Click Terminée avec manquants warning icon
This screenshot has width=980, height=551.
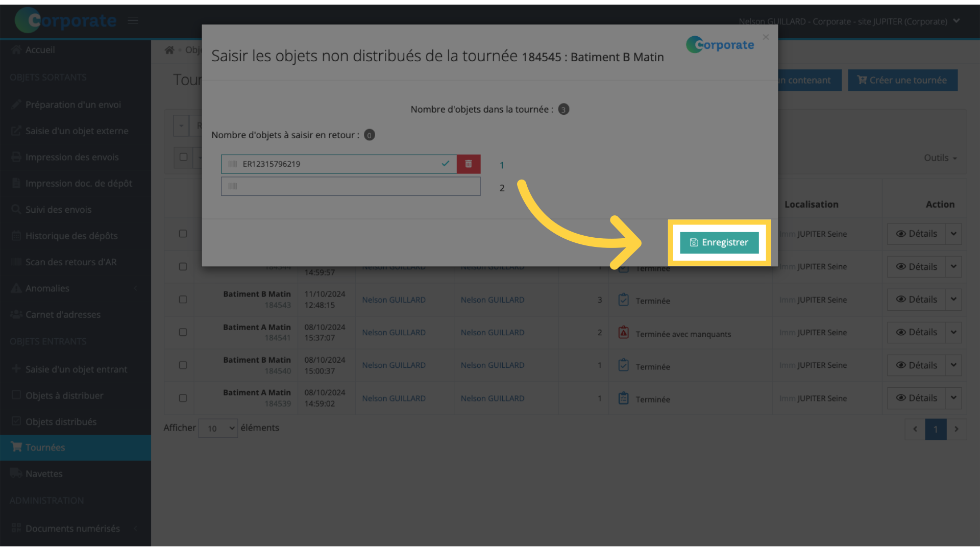pos(623,333)
